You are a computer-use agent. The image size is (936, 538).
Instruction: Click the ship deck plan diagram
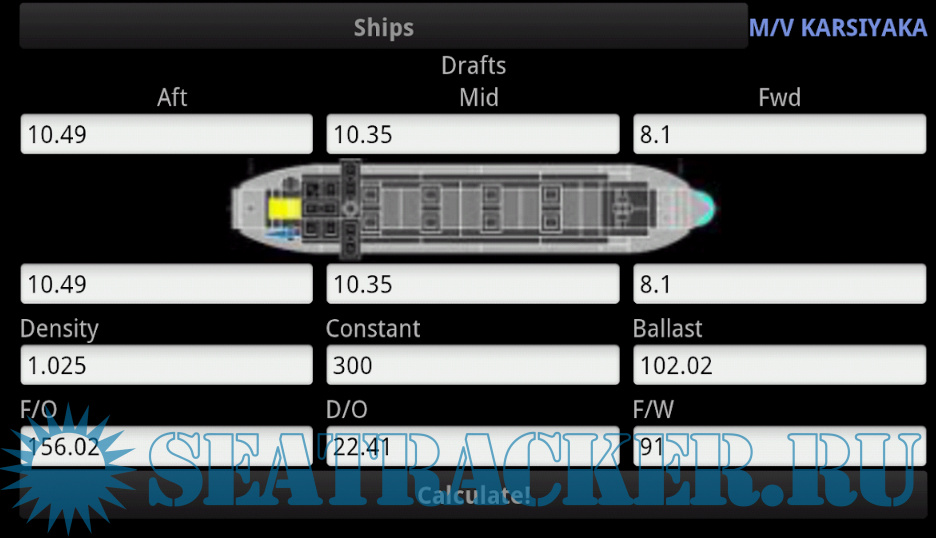coord(473,207)
